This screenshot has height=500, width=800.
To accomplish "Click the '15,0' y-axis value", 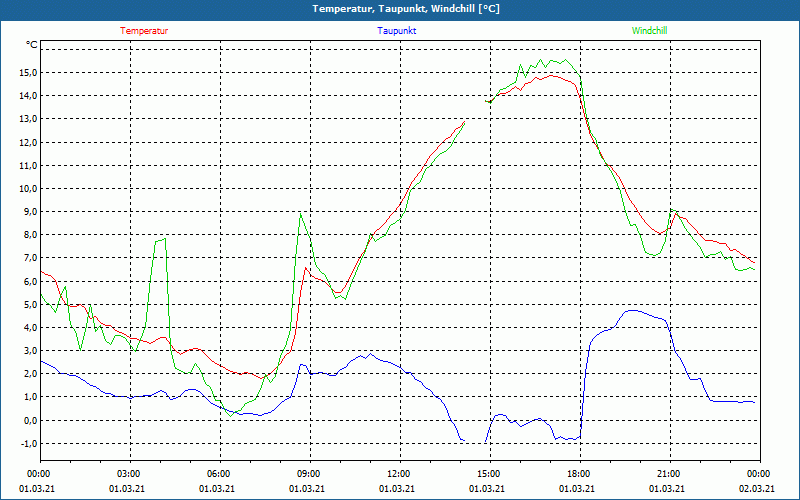I will coord(28,72).
